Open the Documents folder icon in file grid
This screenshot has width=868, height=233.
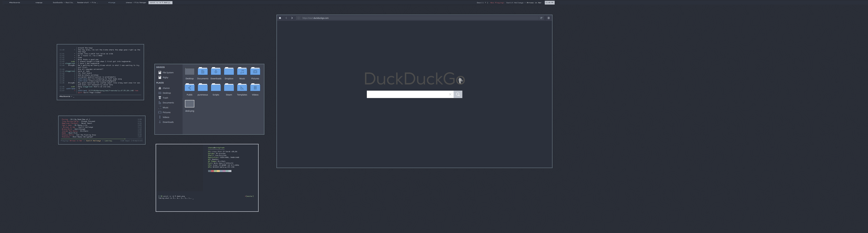pos(203,71)
